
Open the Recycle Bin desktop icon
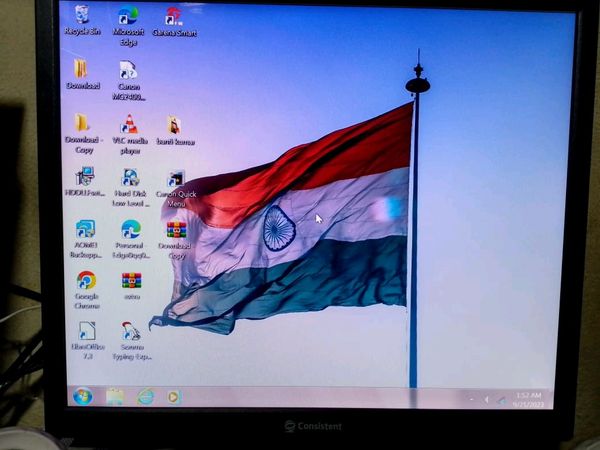click(x=82, y=17)
